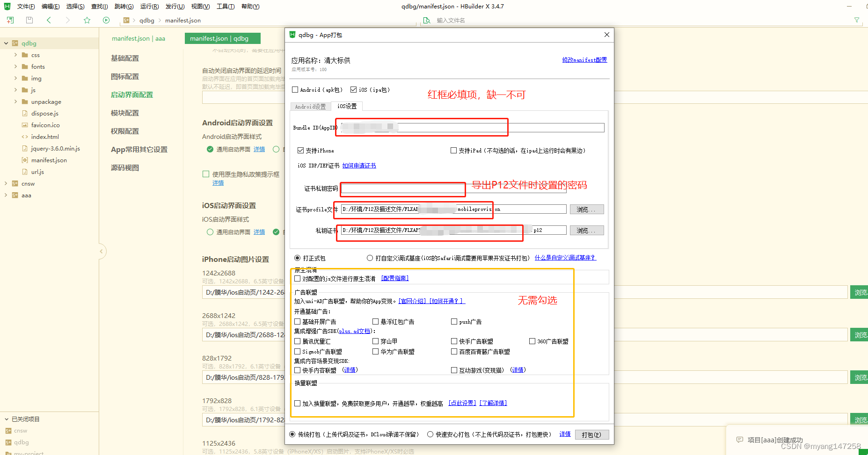The image size is (868, 455).
Task: Click the new file toolbar icon
Action: 10,20
